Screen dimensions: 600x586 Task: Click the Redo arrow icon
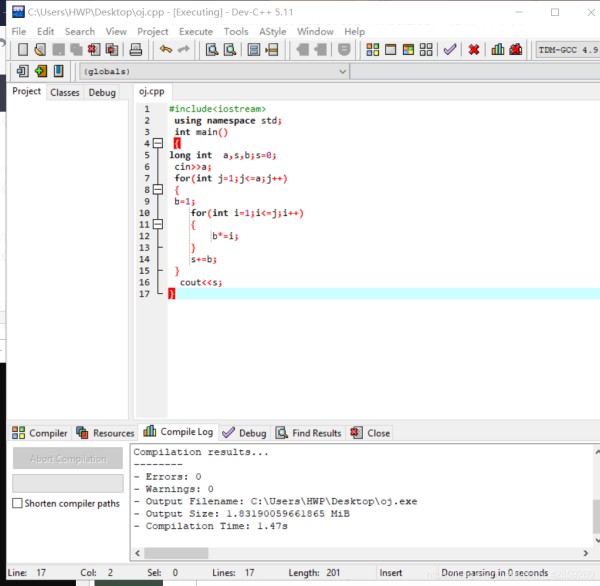coord(184,49)
